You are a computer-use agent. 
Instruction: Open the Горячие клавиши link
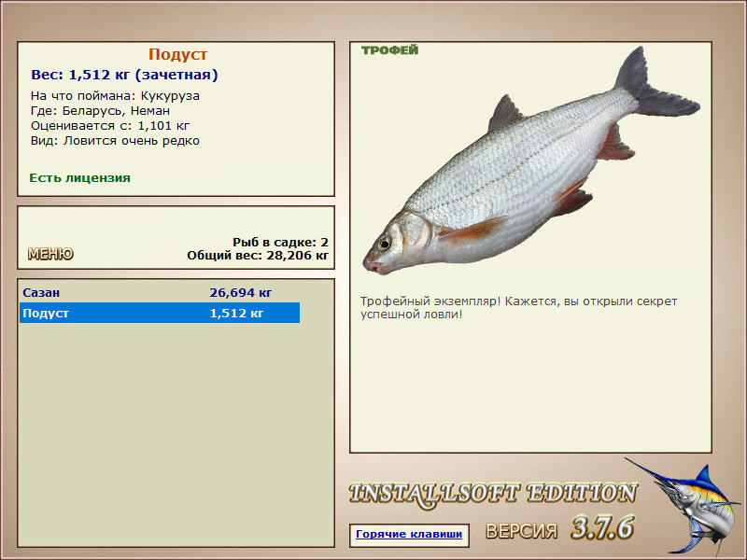click(x=409, y=534)
